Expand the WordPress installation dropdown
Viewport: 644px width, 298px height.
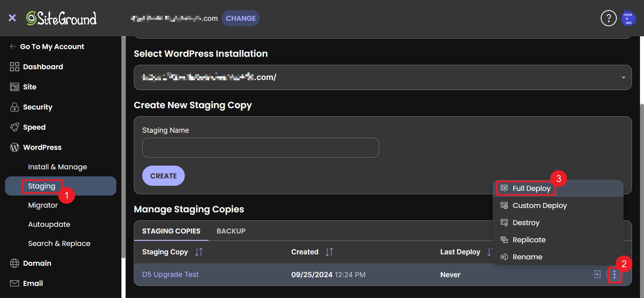[x=623, y=78]
